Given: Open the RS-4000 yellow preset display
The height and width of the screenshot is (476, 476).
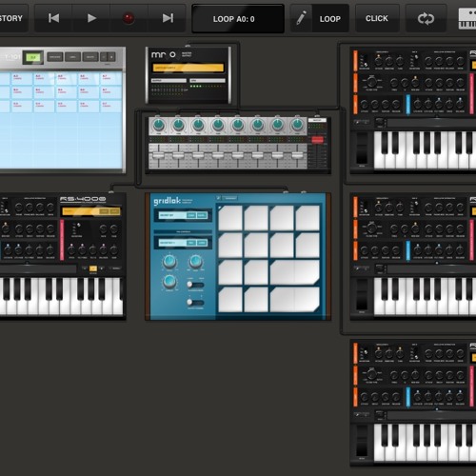Looking at the screenshot, I should [x=91, y=211].
